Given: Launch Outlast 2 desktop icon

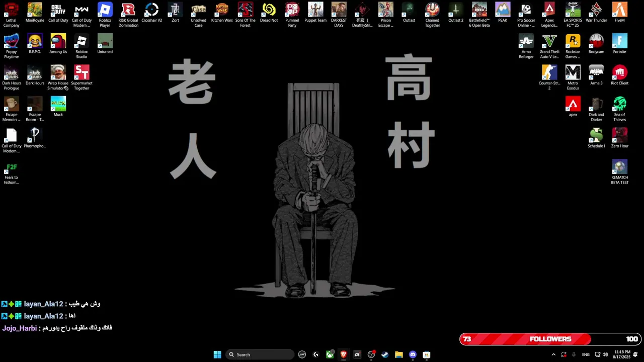Looking at the screenshot, I should pos(456,13).
